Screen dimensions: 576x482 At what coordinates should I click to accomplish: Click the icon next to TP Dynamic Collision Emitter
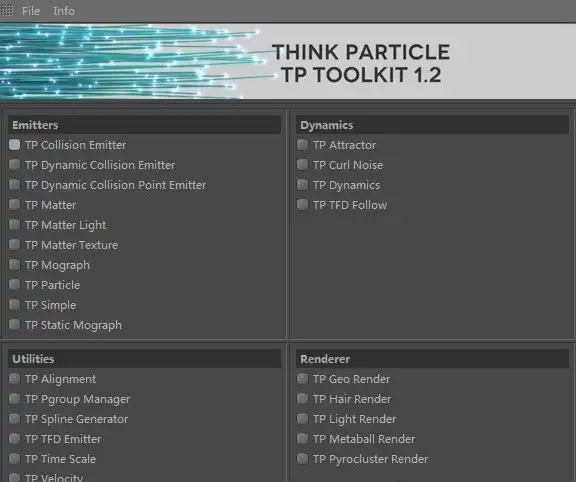[14, 165]
